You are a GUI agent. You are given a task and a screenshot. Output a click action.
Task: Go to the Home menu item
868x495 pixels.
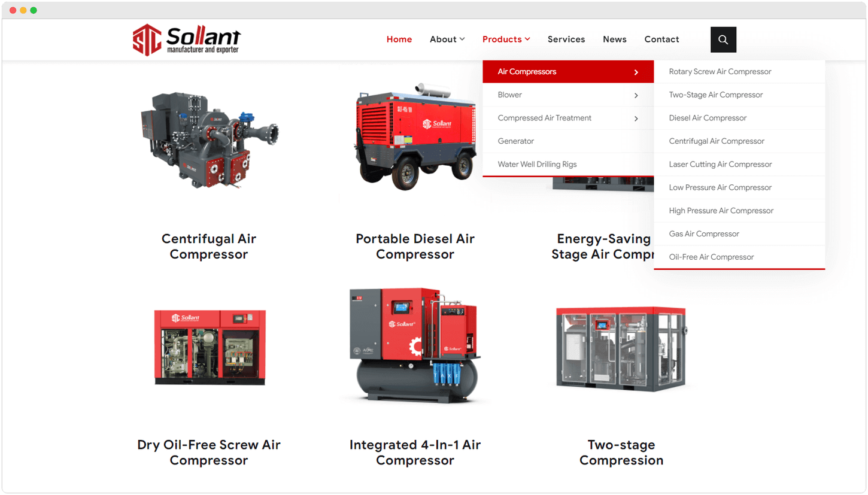click(x=399, y=40)
